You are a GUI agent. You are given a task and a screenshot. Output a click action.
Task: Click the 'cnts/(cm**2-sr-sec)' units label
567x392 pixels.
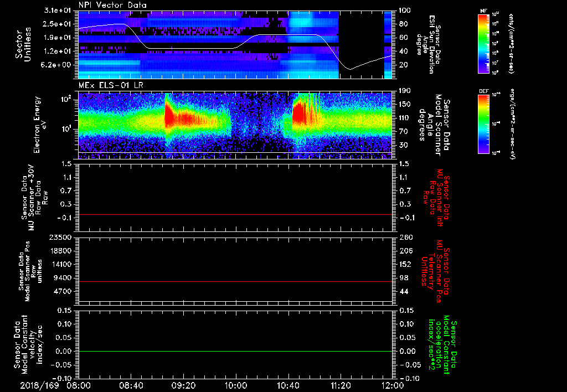coord(511,43)
